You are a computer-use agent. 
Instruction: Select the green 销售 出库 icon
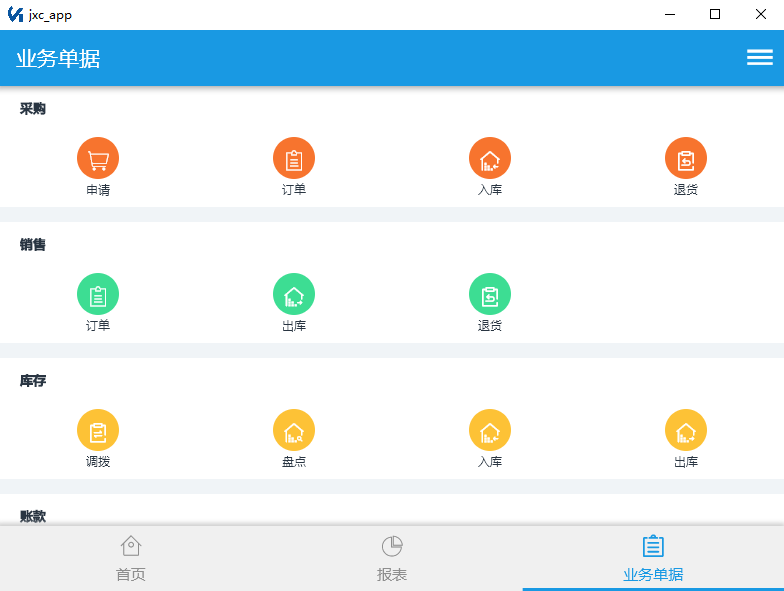tap(294, 294)
